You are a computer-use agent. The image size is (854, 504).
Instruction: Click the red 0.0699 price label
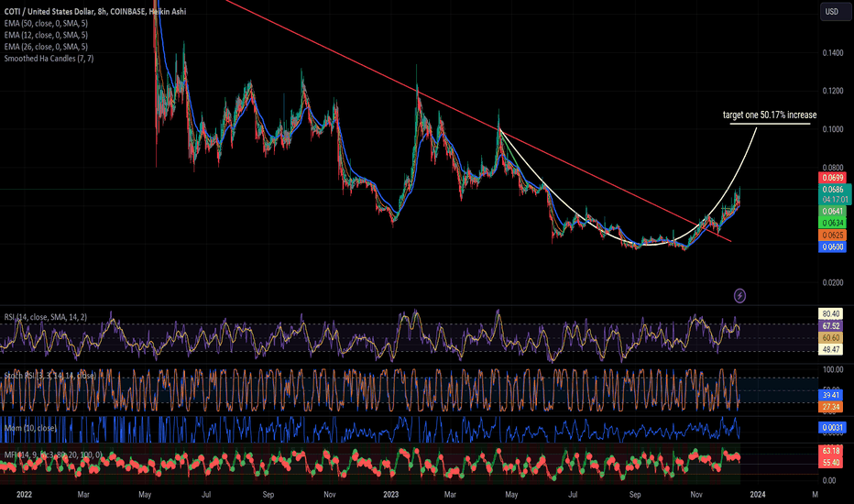(832, 178)
